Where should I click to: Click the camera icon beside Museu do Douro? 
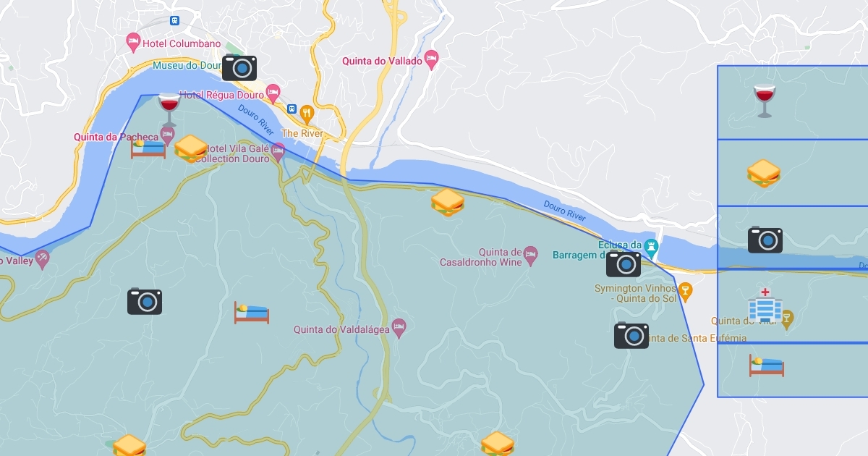239,68
